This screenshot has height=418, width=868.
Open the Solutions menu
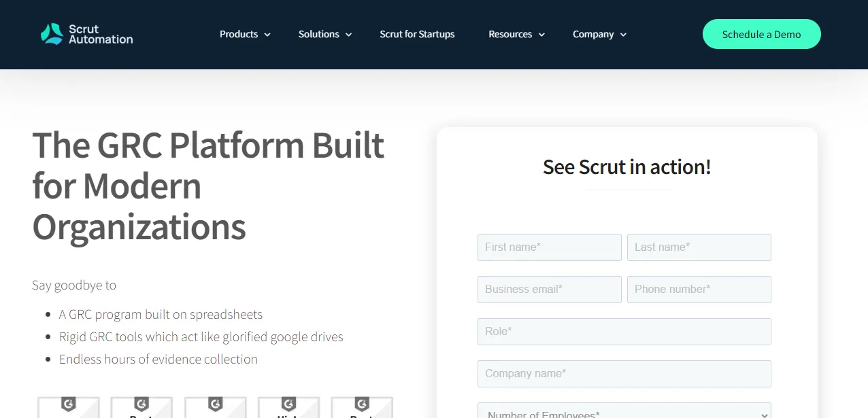pos(318,34)
